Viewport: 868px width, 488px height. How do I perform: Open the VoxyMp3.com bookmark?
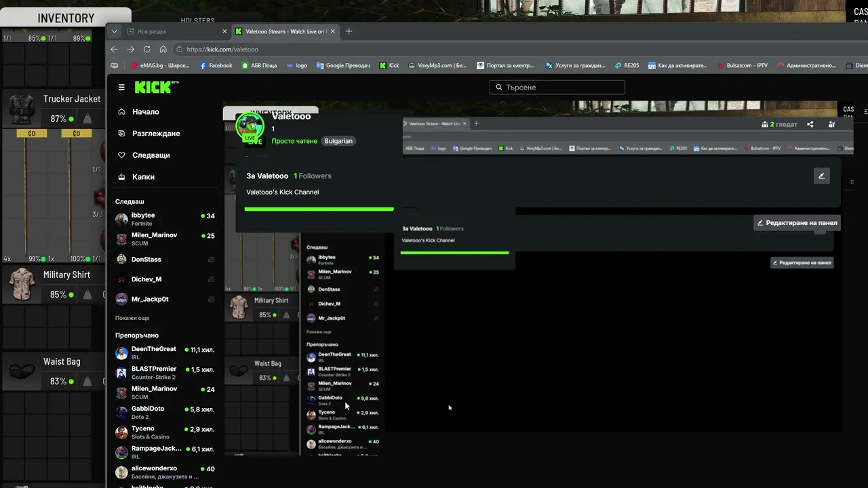437,66
